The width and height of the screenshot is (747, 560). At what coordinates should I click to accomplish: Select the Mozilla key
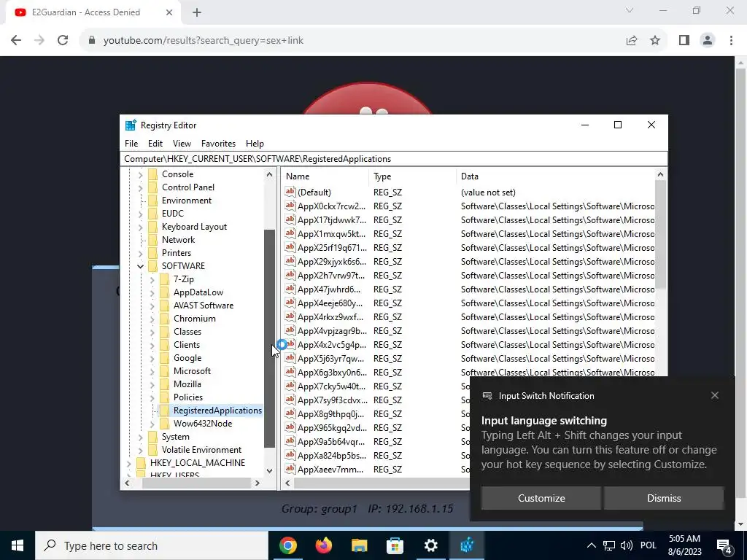(187, 384)
